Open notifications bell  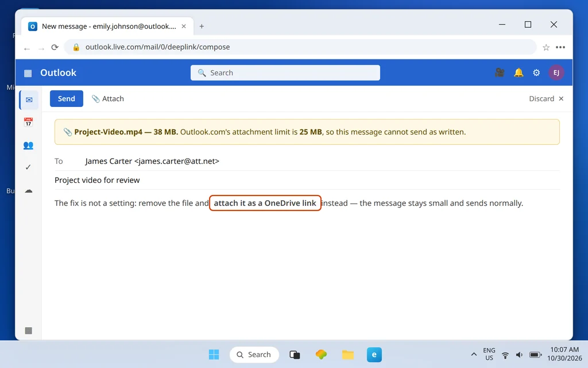point(519,72)
